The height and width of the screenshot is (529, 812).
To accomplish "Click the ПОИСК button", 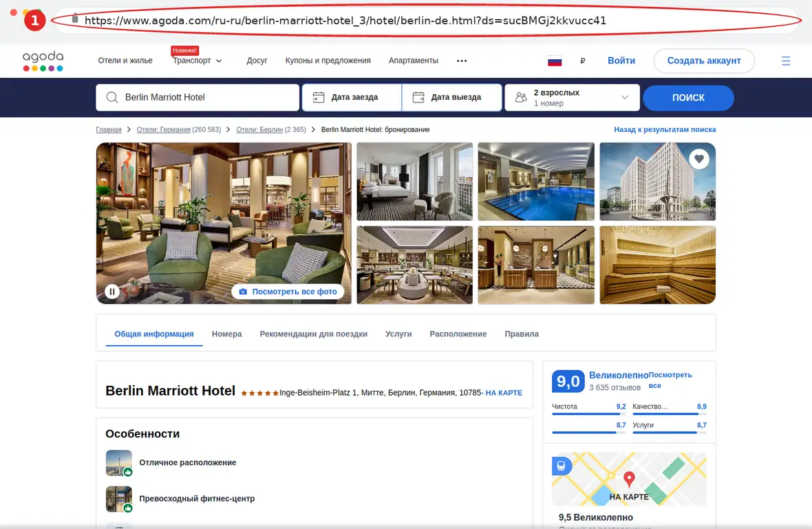I will [x=687, y=98].
